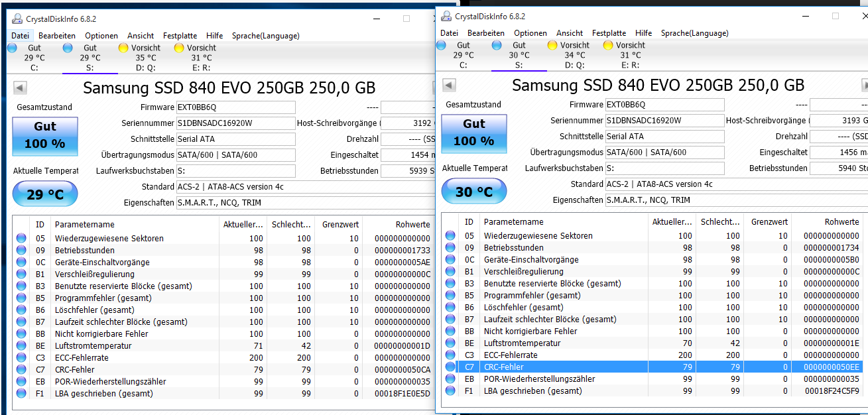Click status icon for 05 row, left window
The height and width of the screenshot is (415, 868).
21,239
